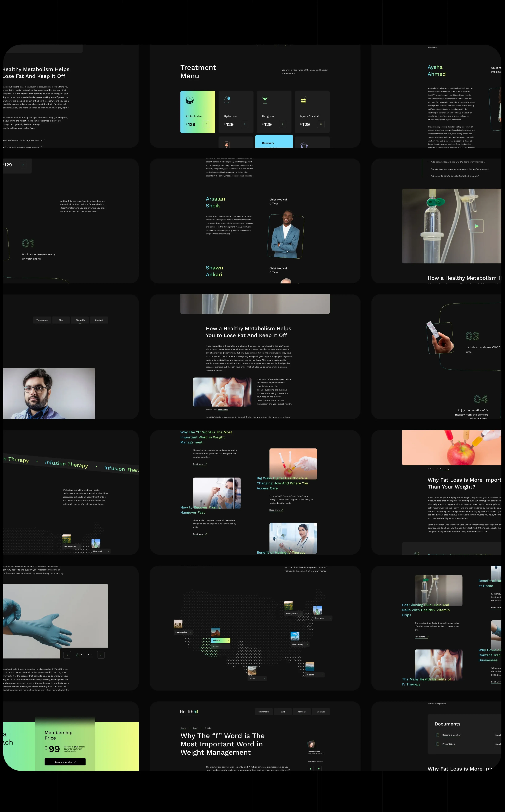
Task: Open the Presentation document link
Action: (449, 744)
